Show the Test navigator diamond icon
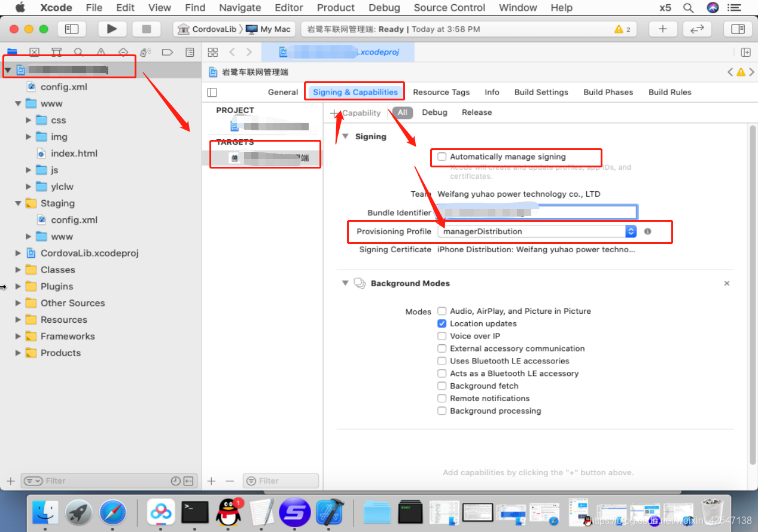Viewport: 758px width, 532px height. [x=123, y=52]
